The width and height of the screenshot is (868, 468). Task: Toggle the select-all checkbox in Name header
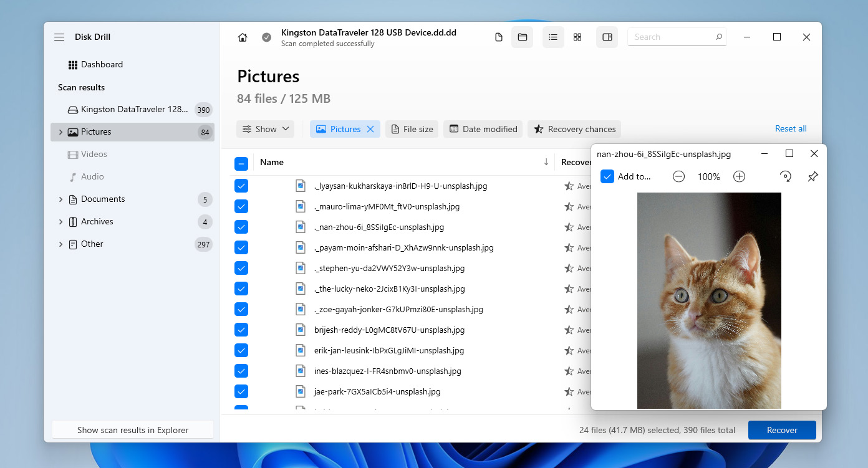[241, 163]
